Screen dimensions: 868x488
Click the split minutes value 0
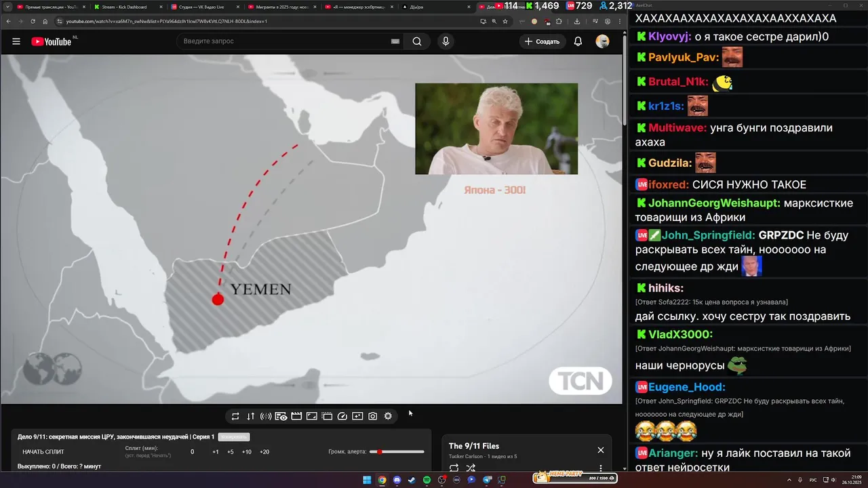193,452
